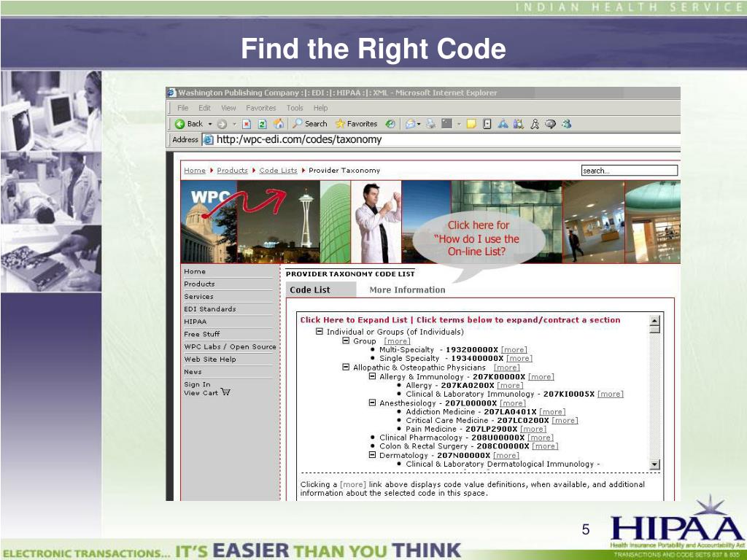
Task: Click the View Cart sidebar link
Action: click(201, 393)
